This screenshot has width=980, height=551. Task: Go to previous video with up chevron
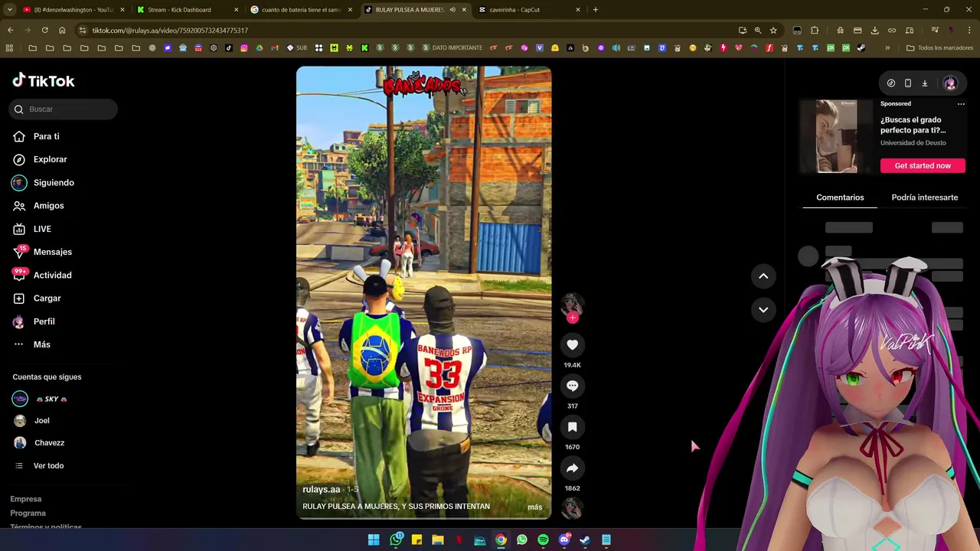click(763, 276)
